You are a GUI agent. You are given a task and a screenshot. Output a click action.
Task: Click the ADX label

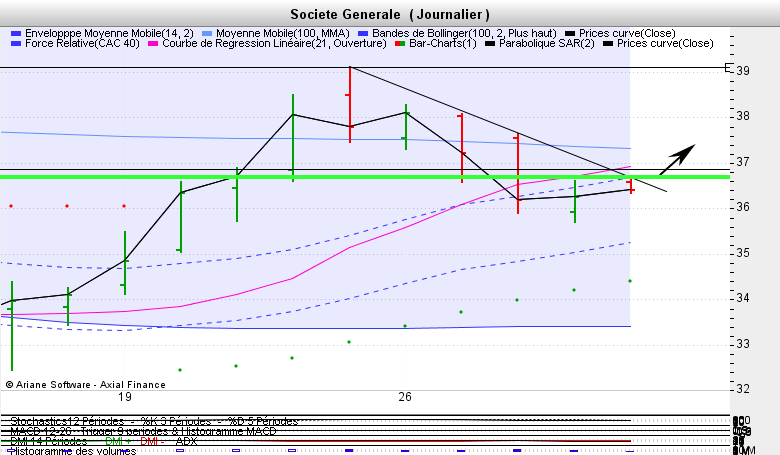pos(187,441)
